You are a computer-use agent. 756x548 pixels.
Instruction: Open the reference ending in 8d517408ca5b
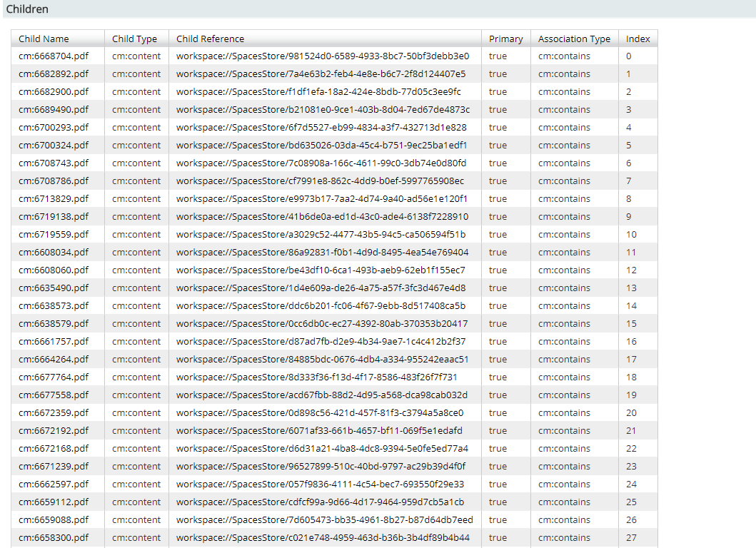[x=321, y=305]
